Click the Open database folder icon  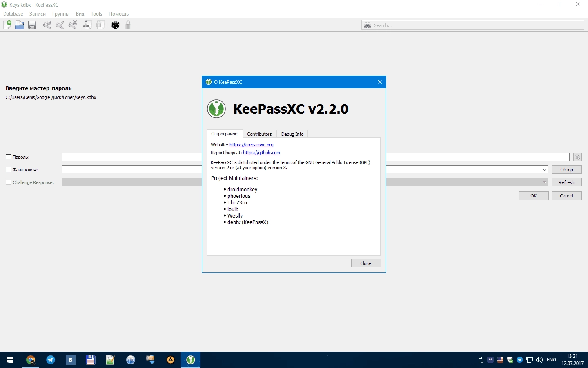20,25
